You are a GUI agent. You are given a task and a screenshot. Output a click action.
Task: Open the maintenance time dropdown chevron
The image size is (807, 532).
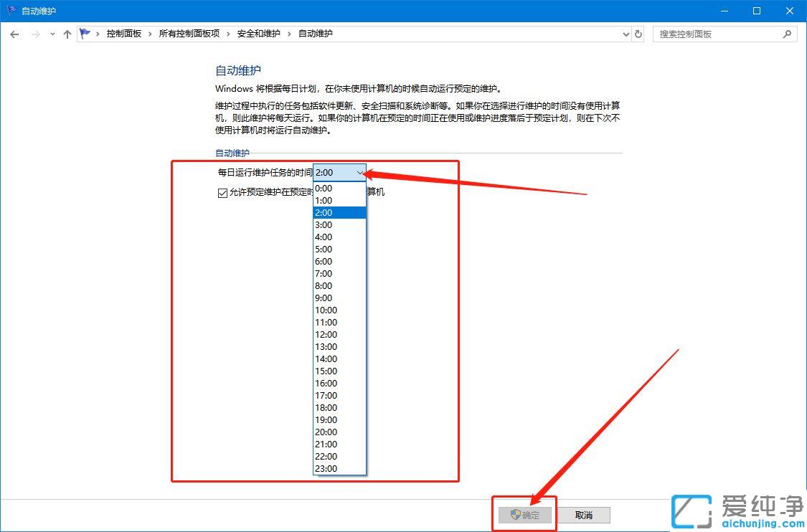pos(360,172)
